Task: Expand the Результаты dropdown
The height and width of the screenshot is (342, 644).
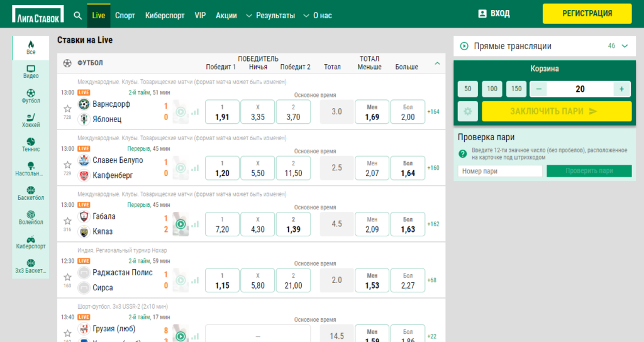Action: pyautogui.click(x=270, y=16)
